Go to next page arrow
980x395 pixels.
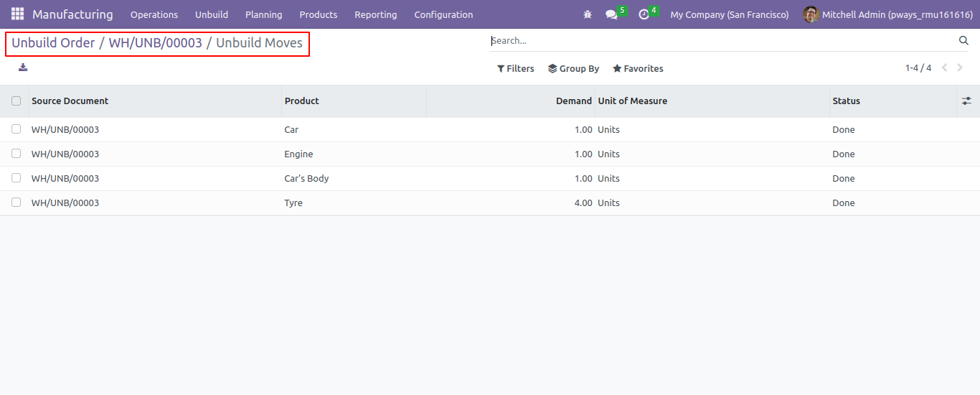960,68
